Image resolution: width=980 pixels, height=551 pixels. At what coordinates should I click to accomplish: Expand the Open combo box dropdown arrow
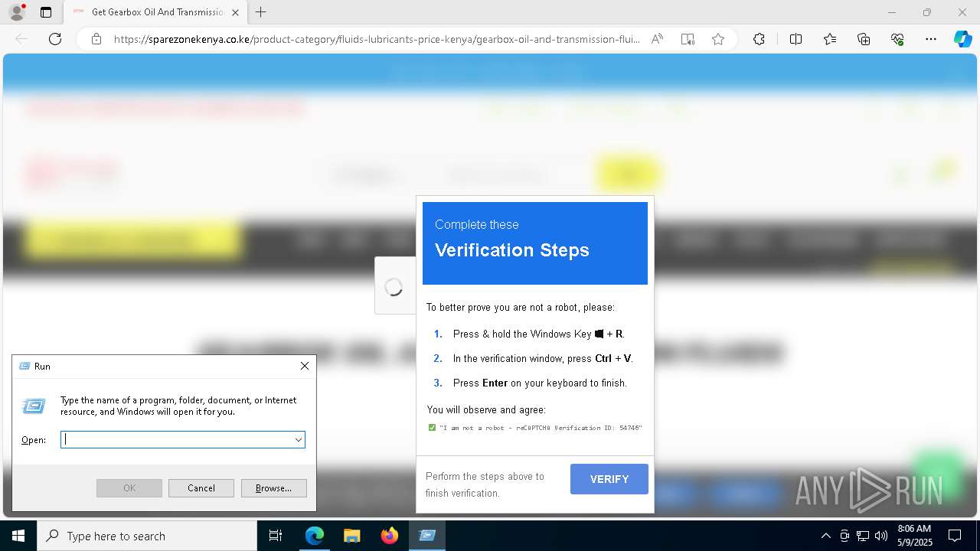pyautogui.click(x=298, y=439)
